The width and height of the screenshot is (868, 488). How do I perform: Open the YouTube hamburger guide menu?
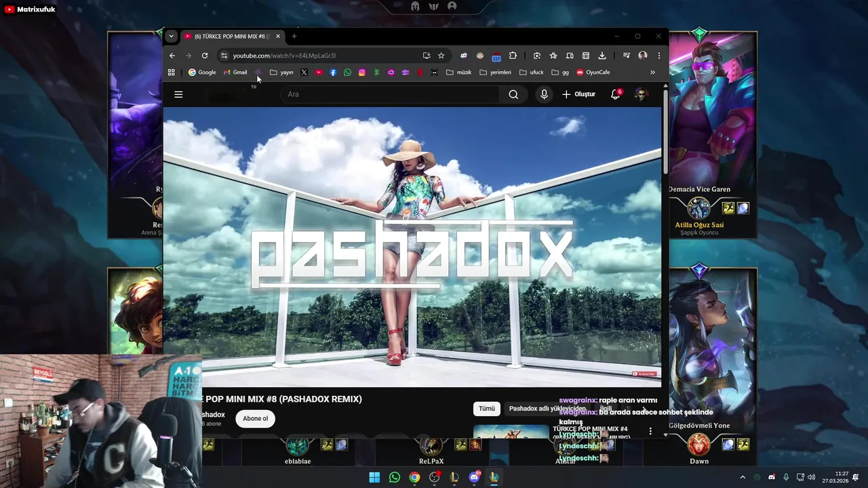178,94
